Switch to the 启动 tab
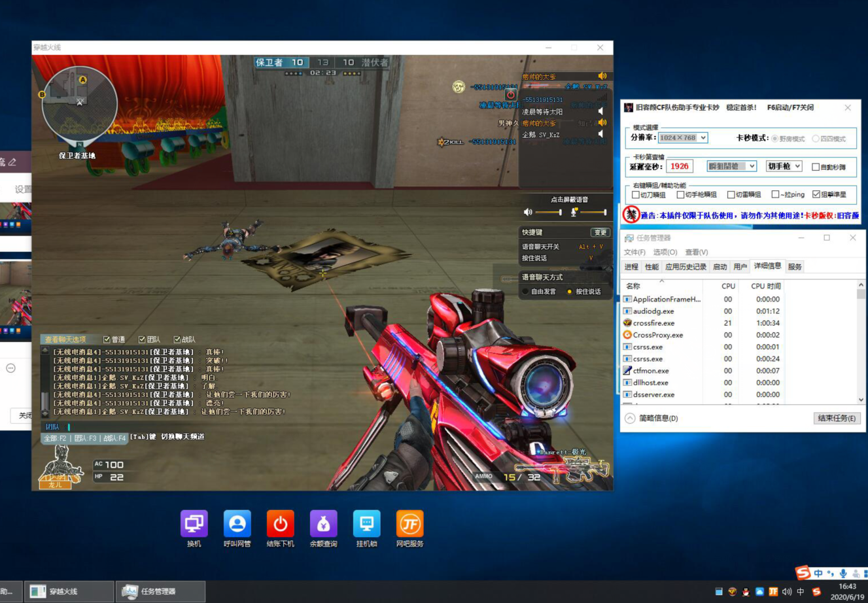This screenshot has height=603, width=868. tap(720, 267)
